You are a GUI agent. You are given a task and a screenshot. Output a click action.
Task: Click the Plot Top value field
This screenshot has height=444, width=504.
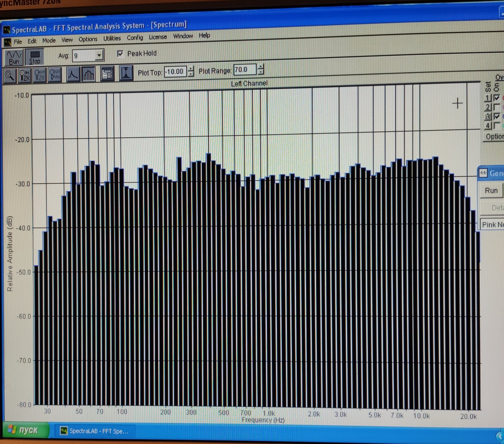tap(175, 72)
